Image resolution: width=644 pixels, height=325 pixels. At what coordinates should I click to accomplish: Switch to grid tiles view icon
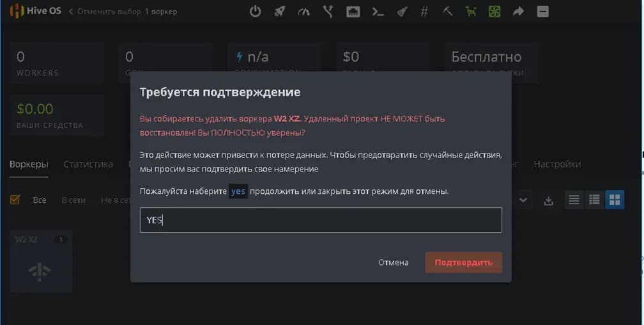[x=615, y=200]
